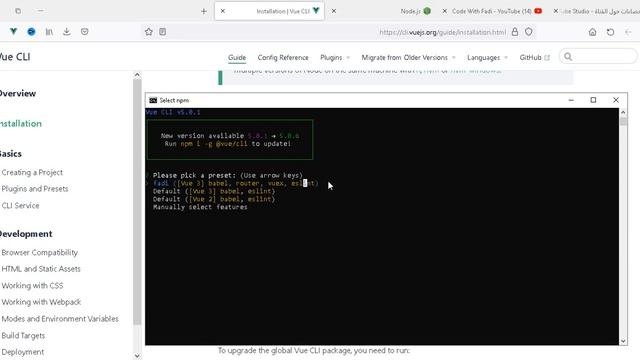Open the Deployment sidebar link
The image size is (640, 360).
coord(22,351)
